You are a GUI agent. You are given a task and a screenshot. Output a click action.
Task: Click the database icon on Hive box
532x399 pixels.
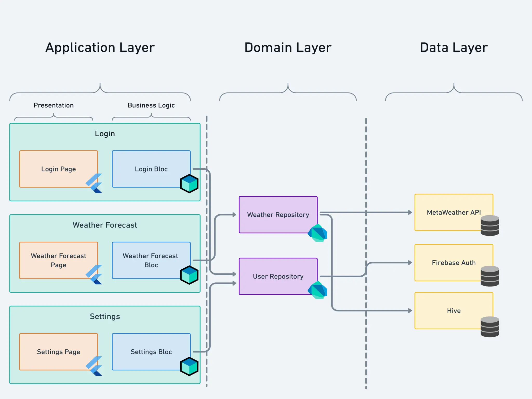490,327
